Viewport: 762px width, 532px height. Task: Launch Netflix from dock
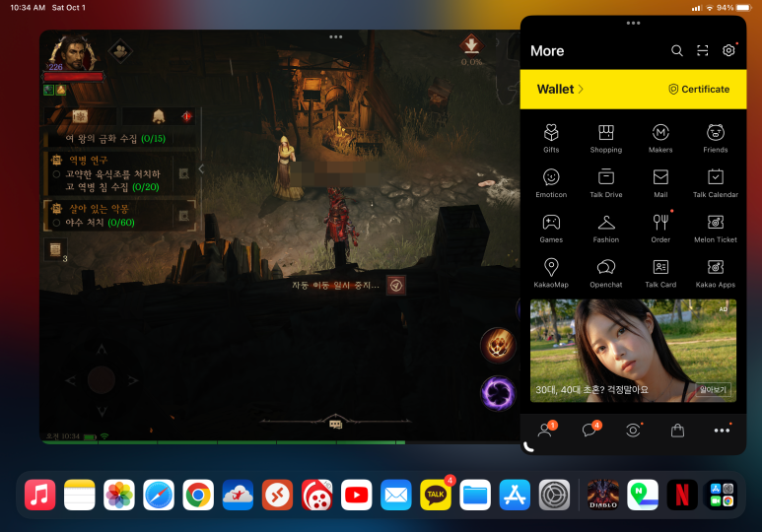[x=682, y=495]
